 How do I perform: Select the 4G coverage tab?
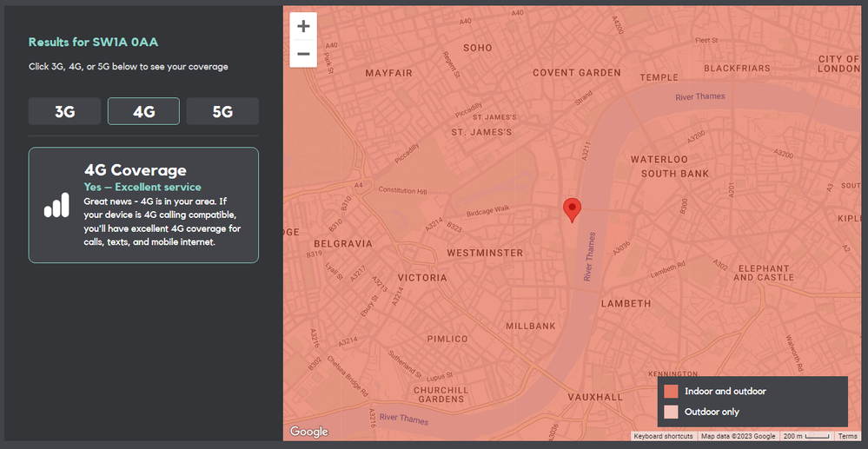[x=143, y=111]
